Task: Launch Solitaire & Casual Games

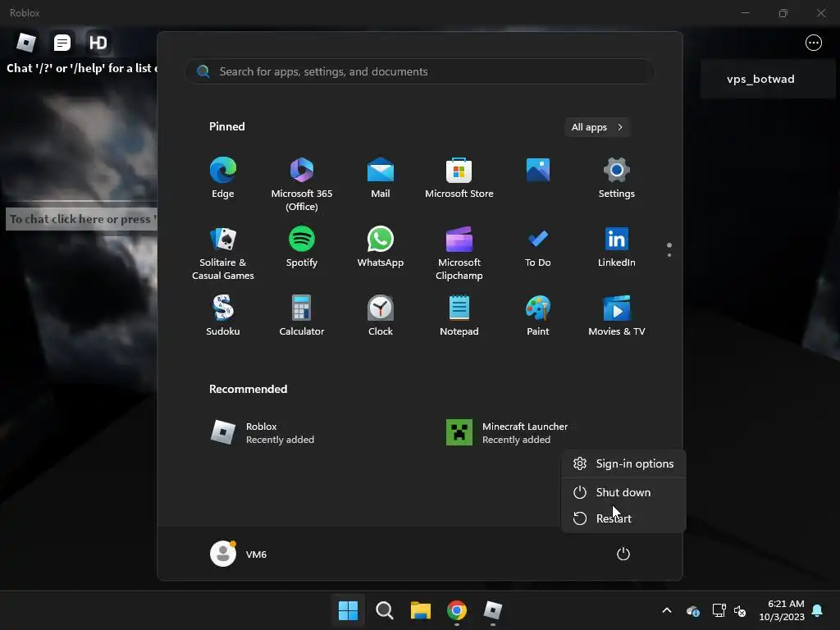Action: coord(223,253)
